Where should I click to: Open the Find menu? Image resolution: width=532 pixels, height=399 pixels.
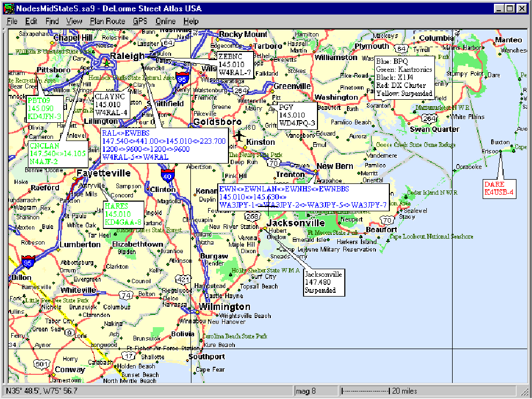[52, 21]
